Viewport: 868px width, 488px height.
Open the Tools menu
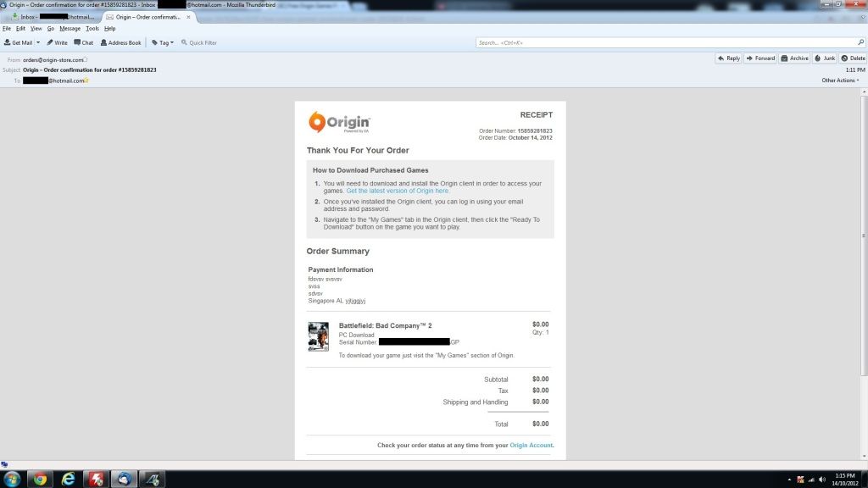pos(92,28)
